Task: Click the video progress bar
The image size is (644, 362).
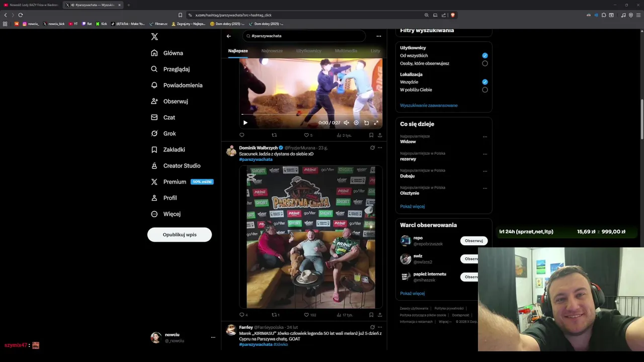Action: coord(310,115)
